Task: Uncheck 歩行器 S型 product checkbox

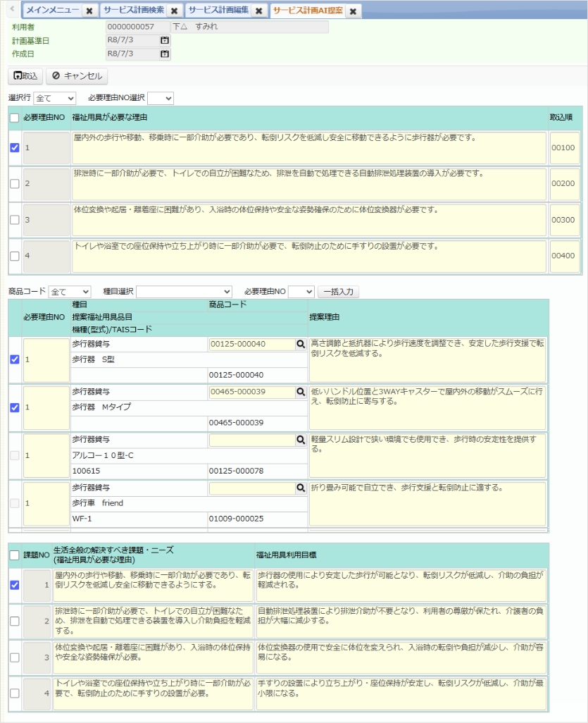Action: [15, 359]
